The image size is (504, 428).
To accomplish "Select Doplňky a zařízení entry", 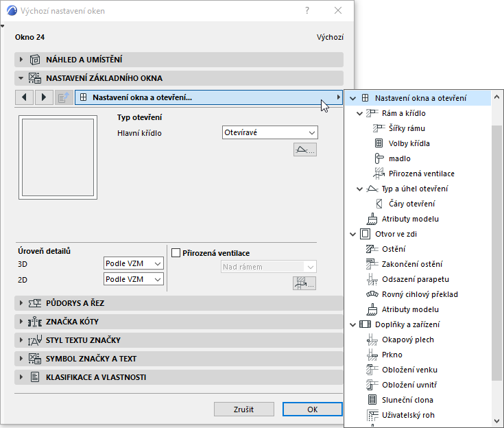I will click(x=407, y=324).
